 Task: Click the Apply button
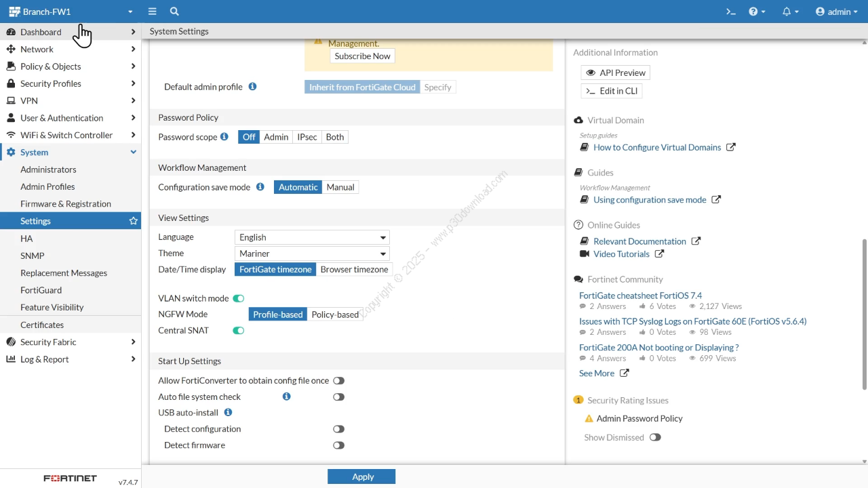tap(361, 476)
